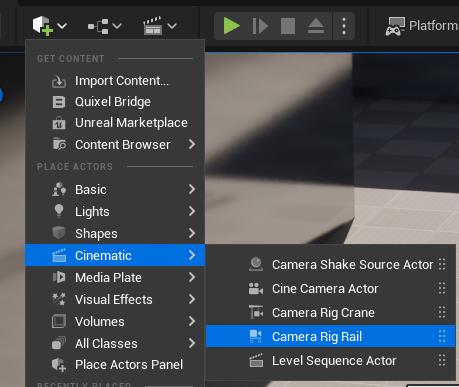
Task: Click the Place Actors Panel icon
Action: pos(59,365)
